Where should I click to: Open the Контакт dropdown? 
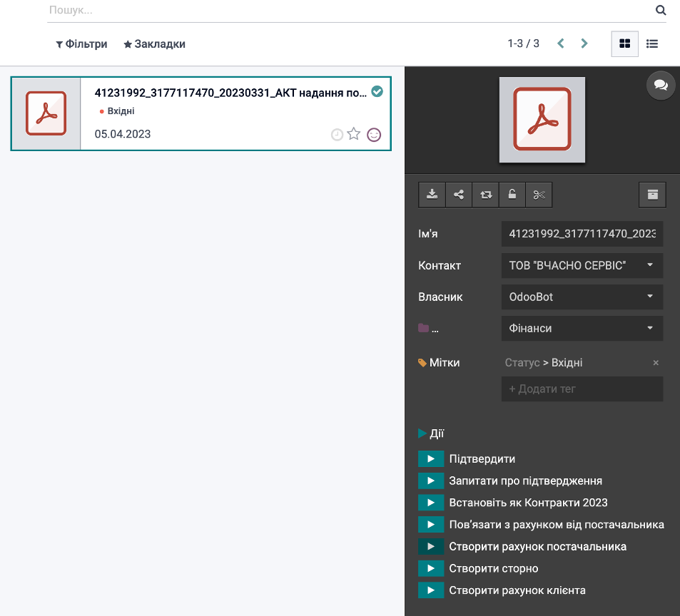582,265
